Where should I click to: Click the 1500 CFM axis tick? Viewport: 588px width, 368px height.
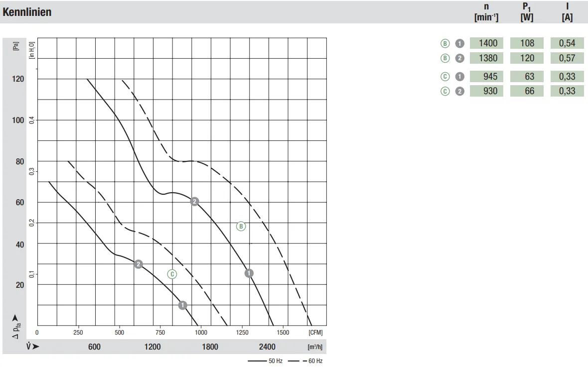[283, 333]
